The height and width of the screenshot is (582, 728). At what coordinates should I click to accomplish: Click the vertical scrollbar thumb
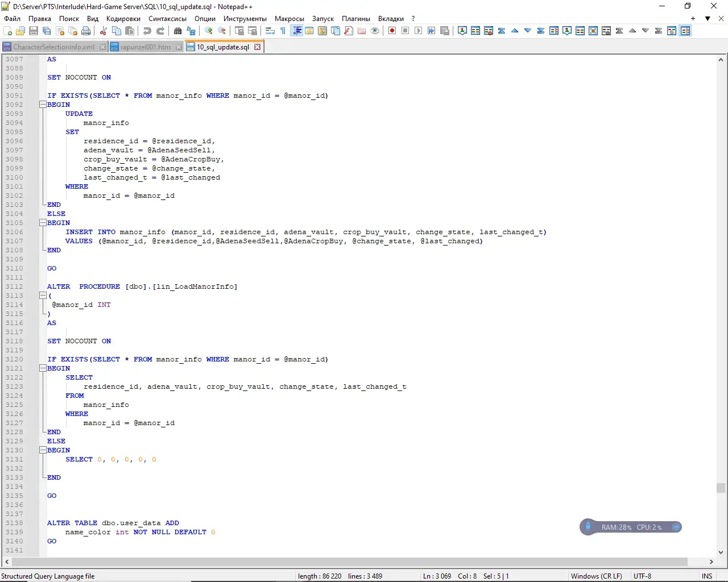[x=721, y=488]
